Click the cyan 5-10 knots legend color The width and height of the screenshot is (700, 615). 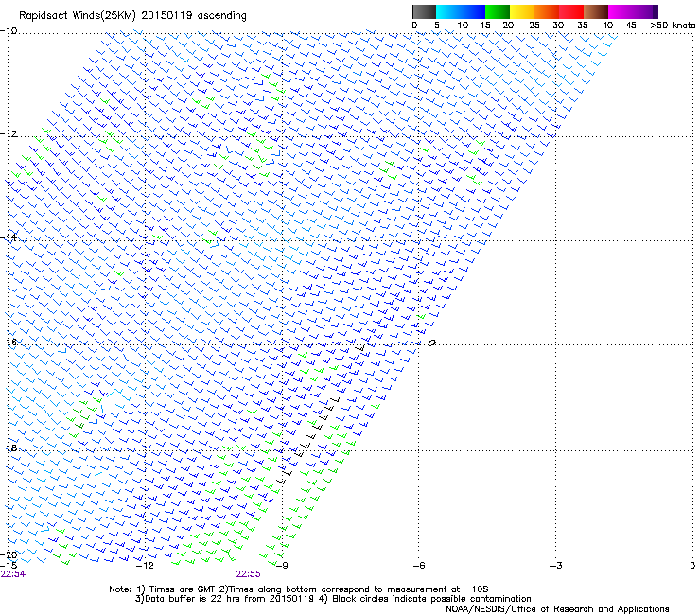tap(447, 11)
